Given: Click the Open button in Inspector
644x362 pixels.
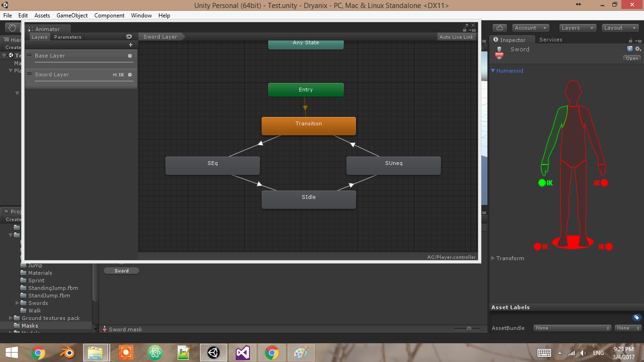Looking at the screenshot, I should tap(632, 58).
